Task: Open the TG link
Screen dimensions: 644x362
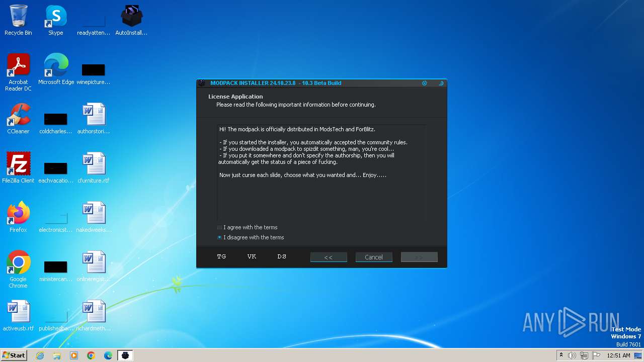Action: tap(221, 256)
